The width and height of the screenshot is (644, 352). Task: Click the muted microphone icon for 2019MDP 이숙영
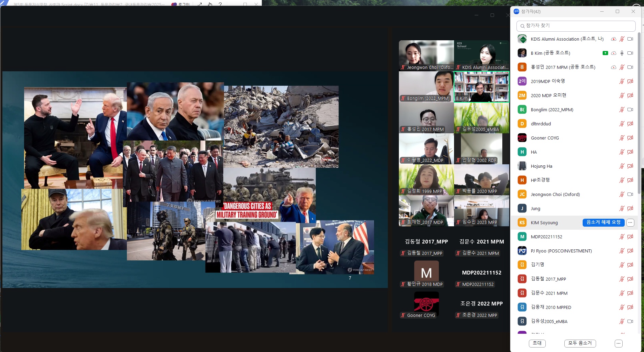pyautogui.click(x=622, y=81)
